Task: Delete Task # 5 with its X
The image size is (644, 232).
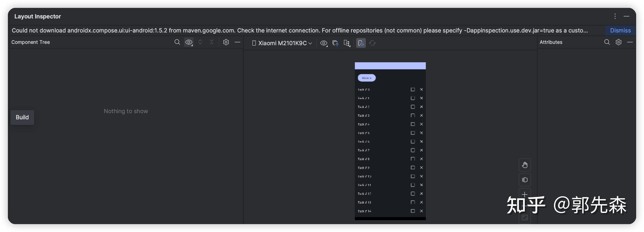Action: [x=421, y=133]
